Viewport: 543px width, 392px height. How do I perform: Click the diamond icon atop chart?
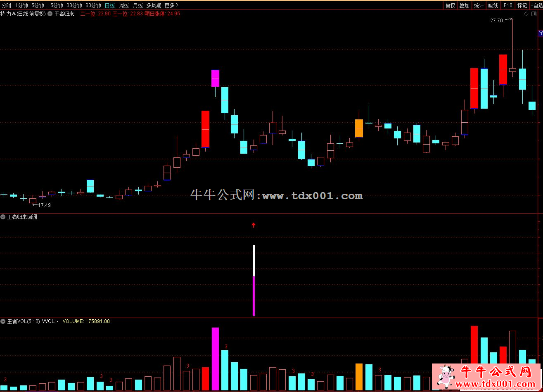[526, 14]
